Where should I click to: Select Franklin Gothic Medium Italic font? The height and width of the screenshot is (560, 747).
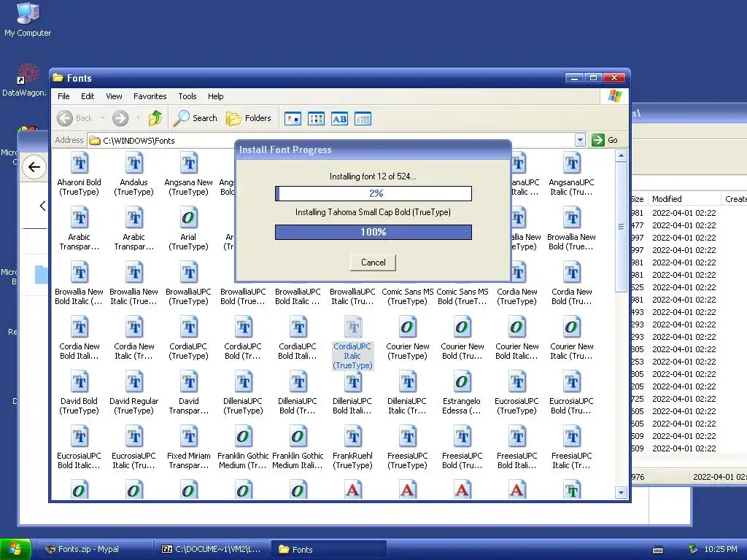tap(298, 448)
